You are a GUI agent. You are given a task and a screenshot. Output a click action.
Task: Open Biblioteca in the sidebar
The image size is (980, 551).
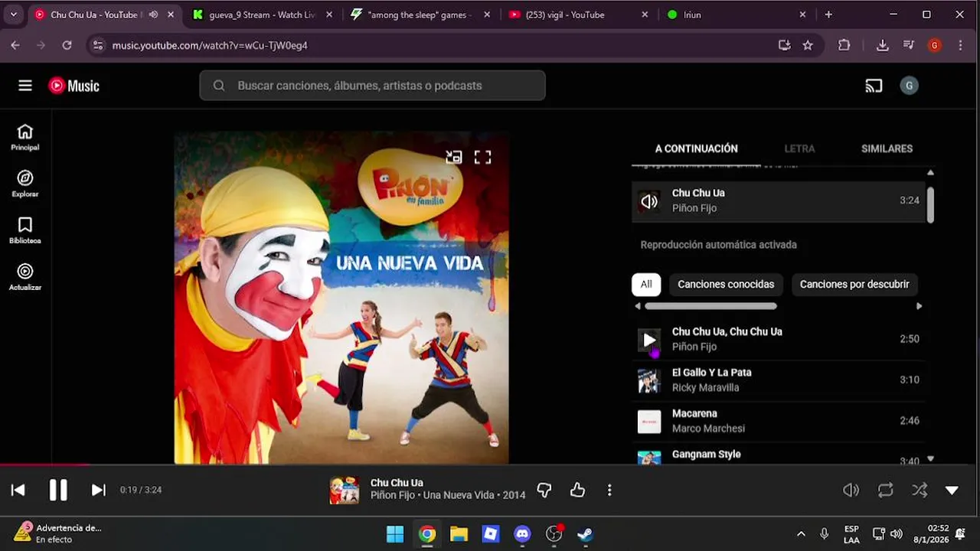pos(25,230)
